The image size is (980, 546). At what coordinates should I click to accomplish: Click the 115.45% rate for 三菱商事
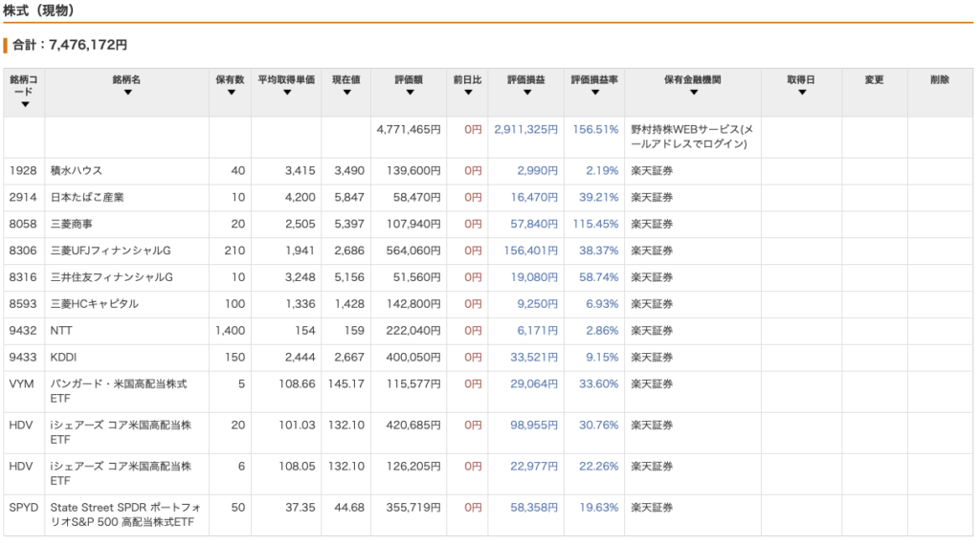[594, 224]
